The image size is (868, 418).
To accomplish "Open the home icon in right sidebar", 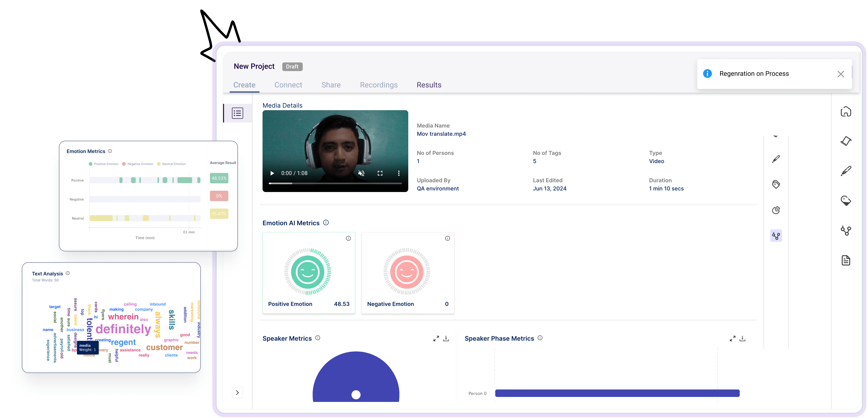I will pos(846,111).
